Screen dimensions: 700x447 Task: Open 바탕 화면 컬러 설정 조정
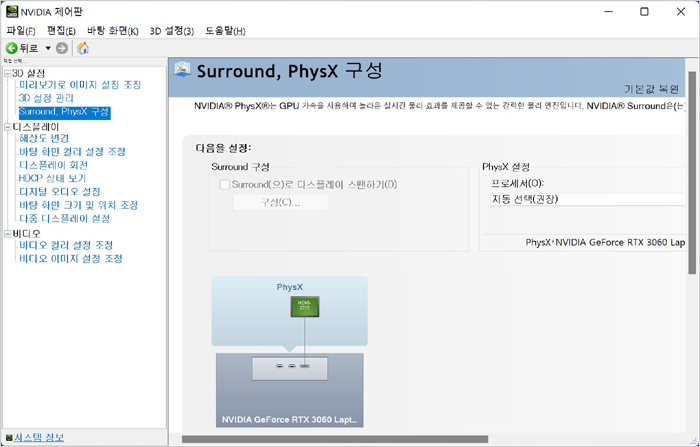[72, 152]
